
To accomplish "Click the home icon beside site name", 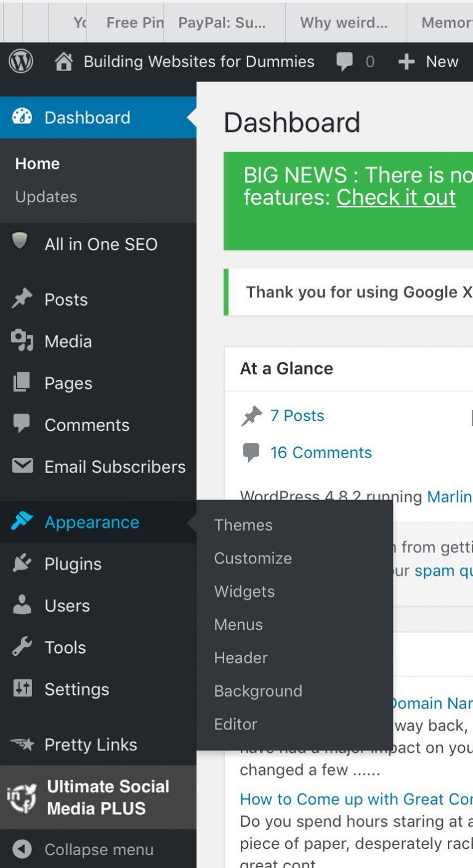I will (x=63, y=62).
